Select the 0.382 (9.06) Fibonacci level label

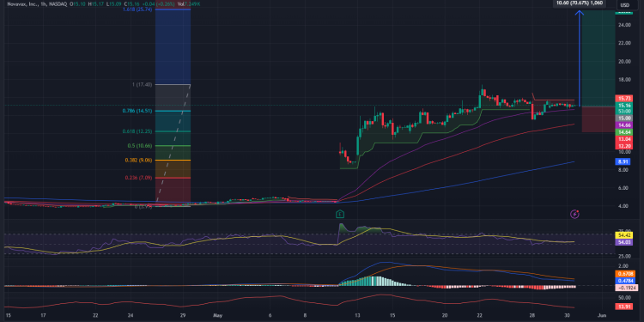pyautogui.click(x=139, y=161)
